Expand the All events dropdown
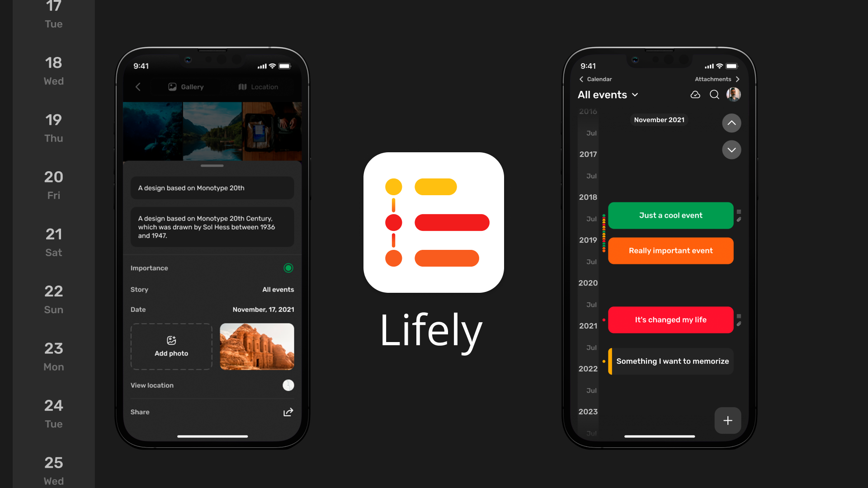 pos(635,94)
